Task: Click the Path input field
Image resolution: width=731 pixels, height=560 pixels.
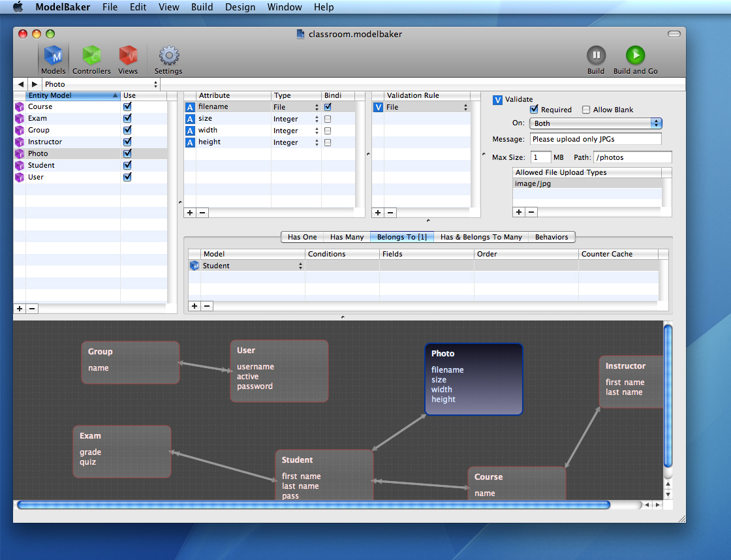Action: tap(632, 157)
